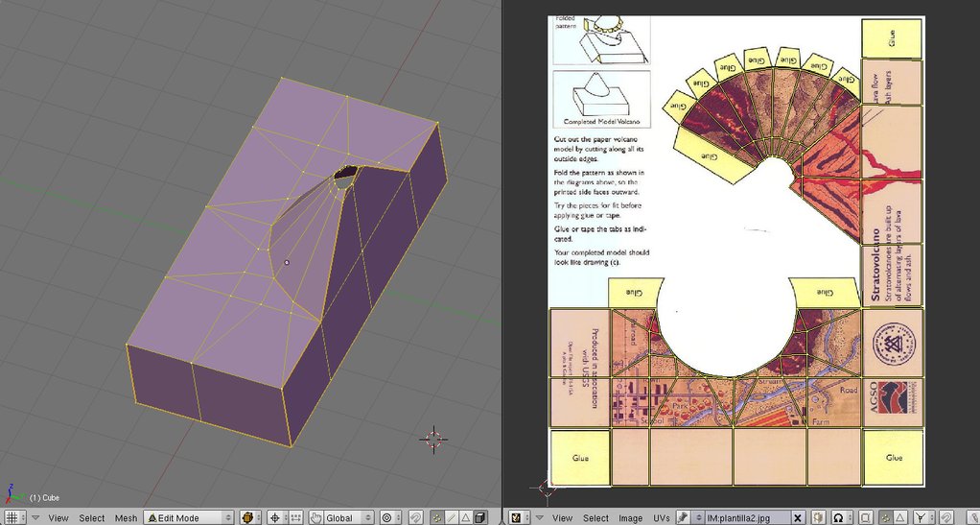Open the UV editor Select menu
The height and width of the screenshot is (525, 980).
pyautogui.click(x=595, y=518)
